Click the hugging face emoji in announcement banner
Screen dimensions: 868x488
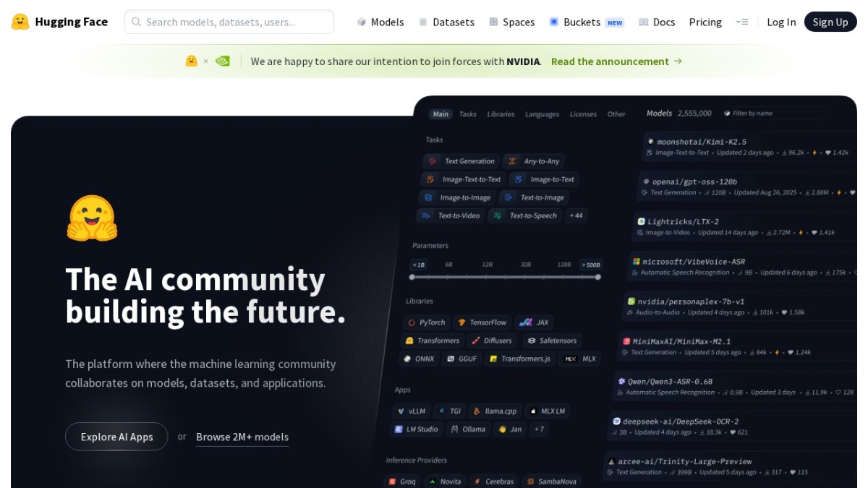(x=192, y=61)
